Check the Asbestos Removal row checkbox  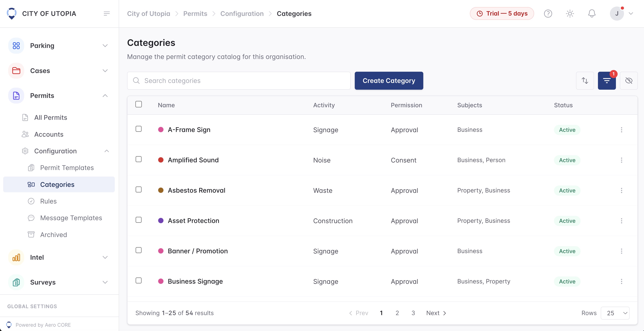click(139, 190)
